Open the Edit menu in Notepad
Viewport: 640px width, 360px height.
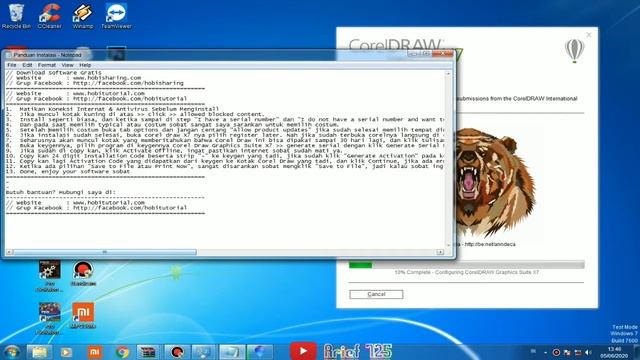click(27, 65)
